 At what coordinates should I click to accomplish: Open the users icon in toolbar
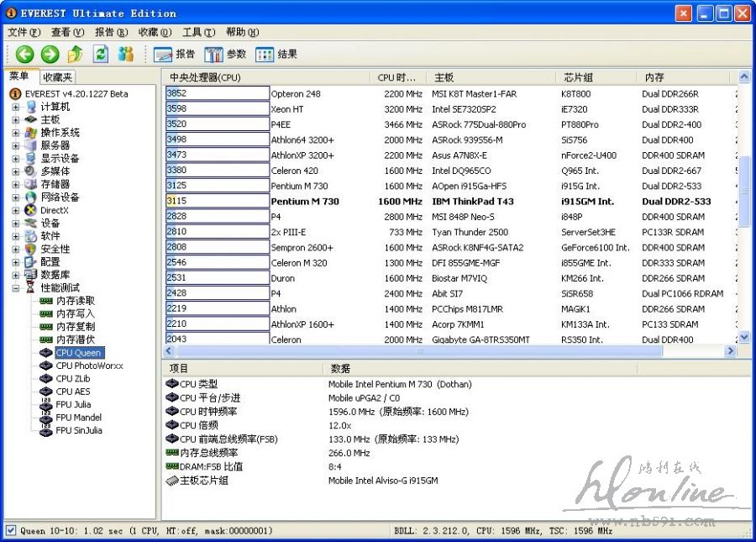pyautogui.click(x=126, y=55)
